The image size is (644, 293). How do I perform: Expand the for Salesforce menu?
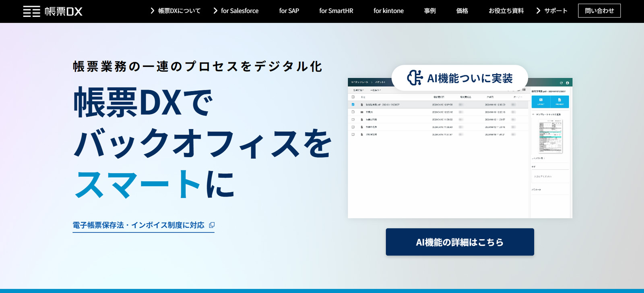(x=236, y=11)
